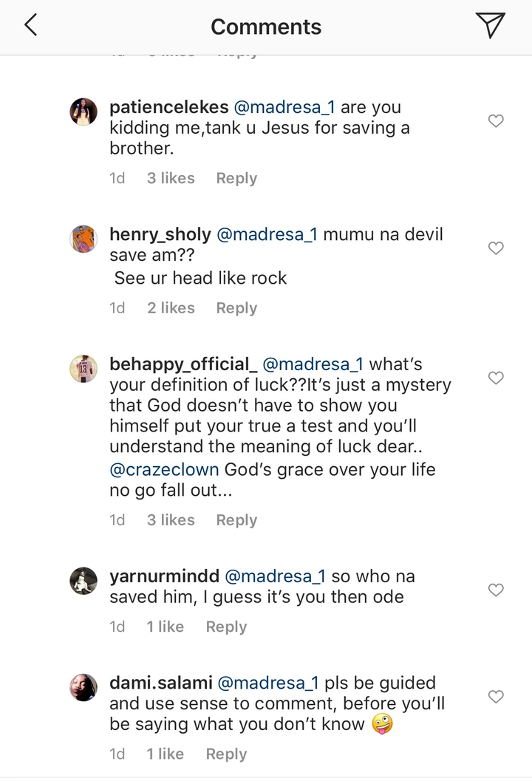The height and width of the screenshot is (781, 532).
Task: Show 2 likes on henry_sholy's comment
Action: point(171,308)
